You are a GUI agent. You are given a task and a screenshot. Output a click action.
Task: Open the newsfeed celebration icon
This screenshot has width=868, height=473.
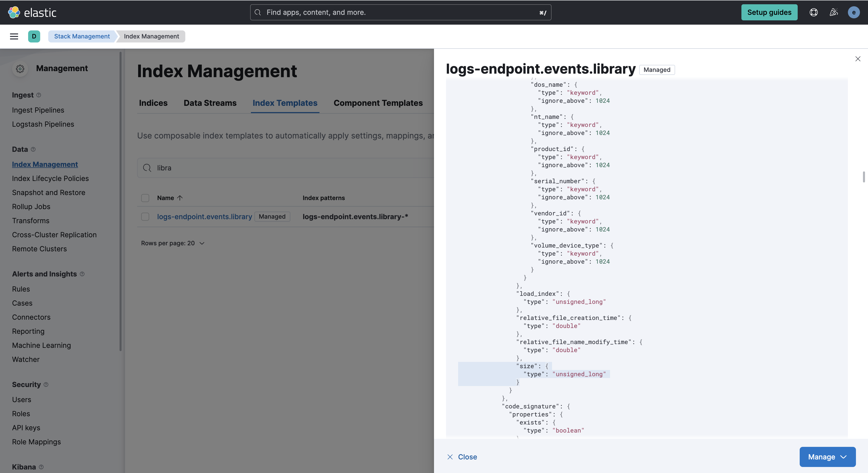pyautogui.click(x=834, y=13)
